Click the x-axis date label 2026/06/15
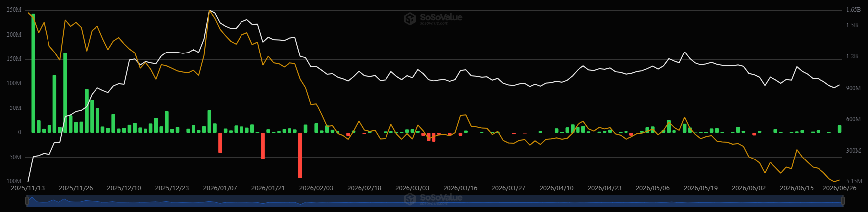The image size is (868, 212). point(796,188)
